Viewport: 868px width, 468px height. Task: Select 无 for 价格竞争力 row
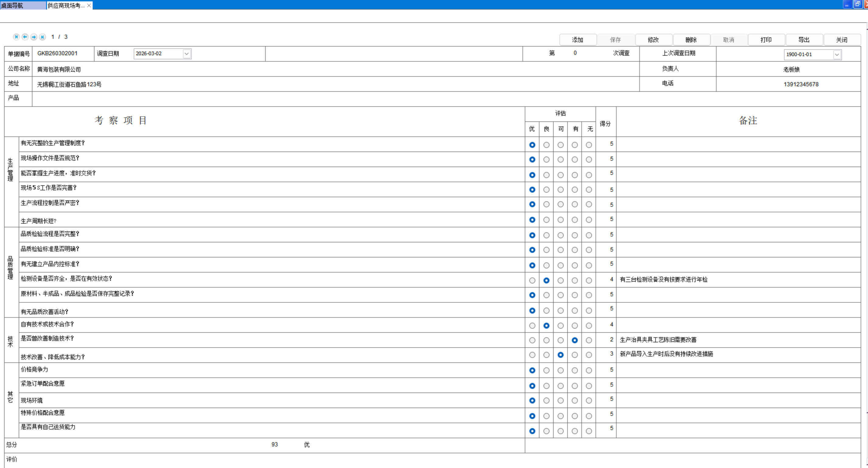click(589, 370)
